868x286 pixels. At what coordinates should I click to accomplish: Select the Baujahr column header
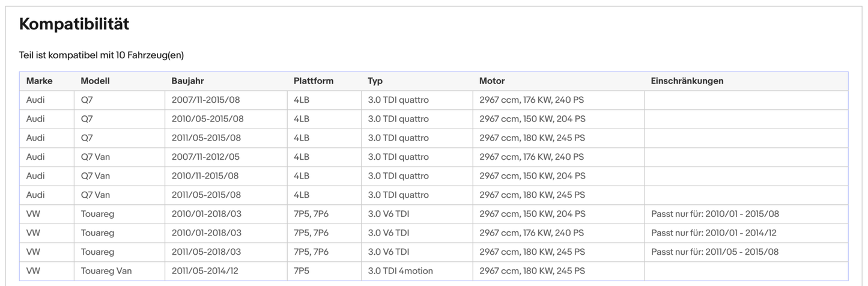pos(188,81)
